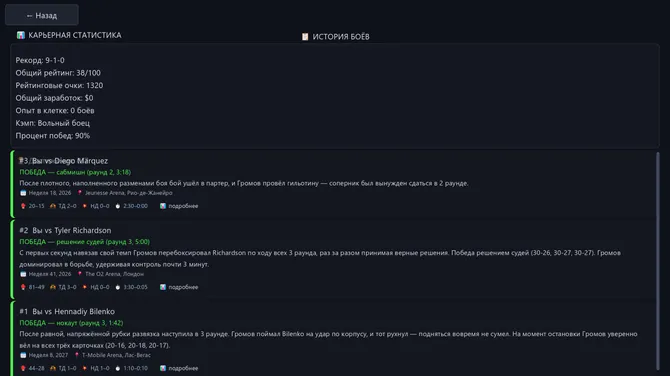Click The O2 Arena, Лондон venue text

coord(115,274)
